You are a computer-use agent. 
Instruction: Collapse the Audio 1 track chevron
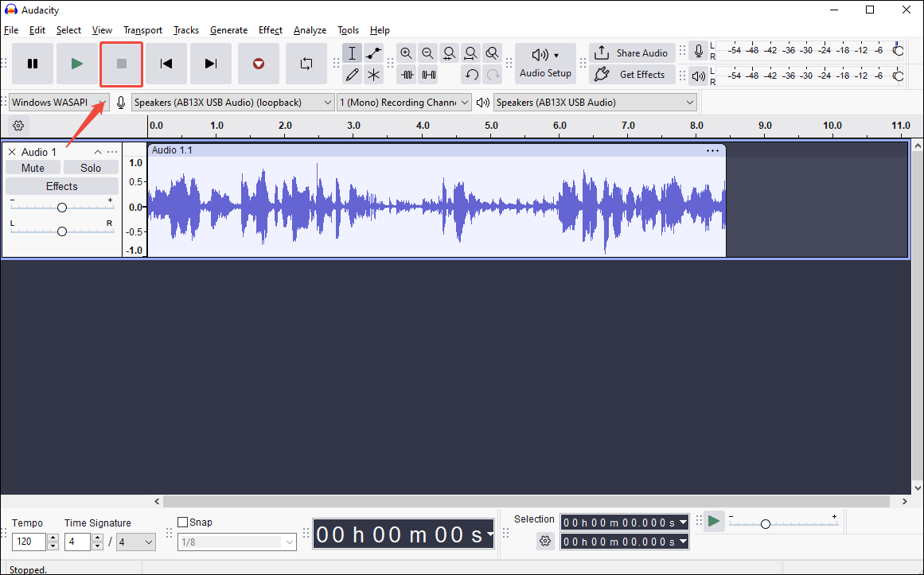click(x=98, y=152)
